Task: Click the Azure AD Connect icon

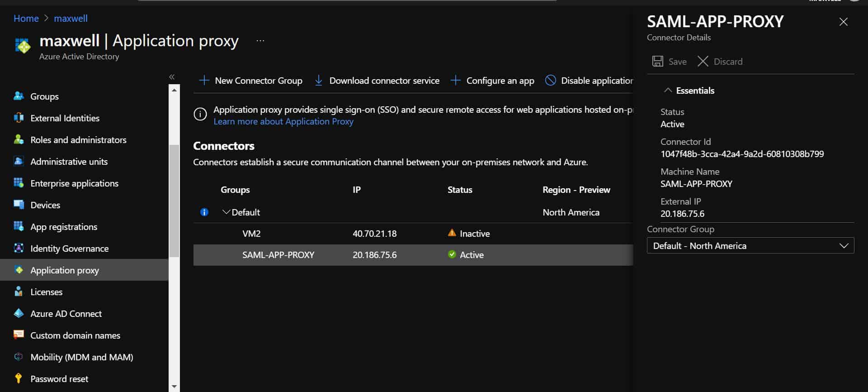Action: pyautogui.click(x=19, y=313)
